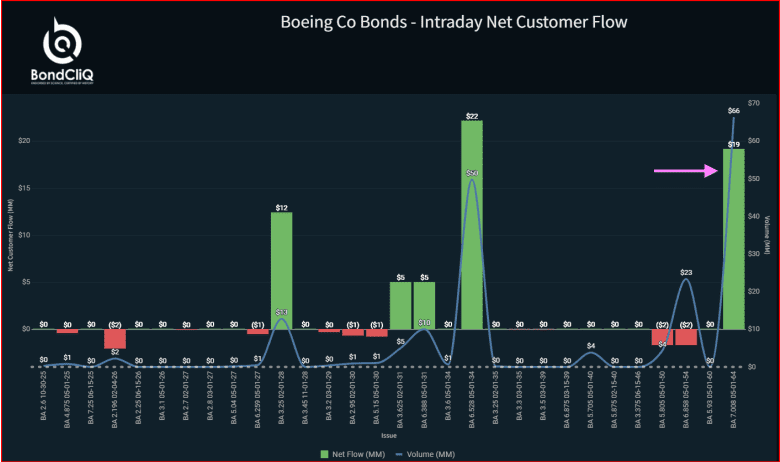Image resolution: width=780 pixels, height=462 pixels.
Task: Select x-axis label BA 3.6 05-01-34
Action: click(x=448, y=395)
